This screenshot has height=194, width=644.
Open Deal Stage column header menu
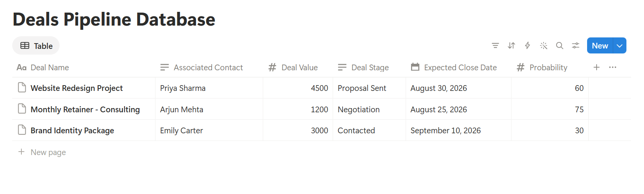363,68
